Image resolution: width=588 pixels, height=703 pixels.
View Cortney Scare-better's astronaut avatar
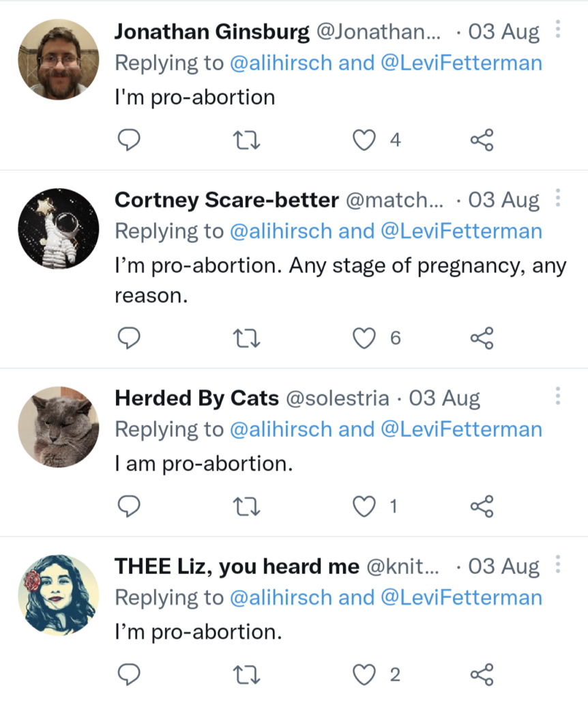[58, 229]
